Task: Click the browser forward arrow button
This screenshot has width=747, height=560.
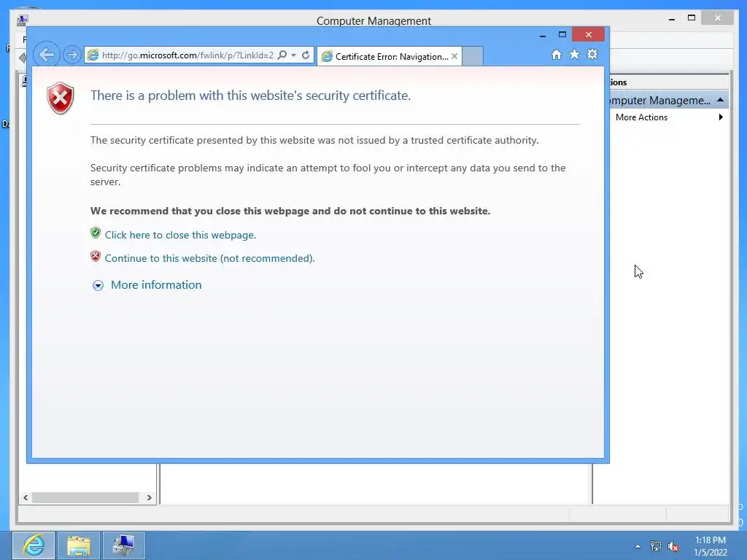Action: tap(72, 55)
